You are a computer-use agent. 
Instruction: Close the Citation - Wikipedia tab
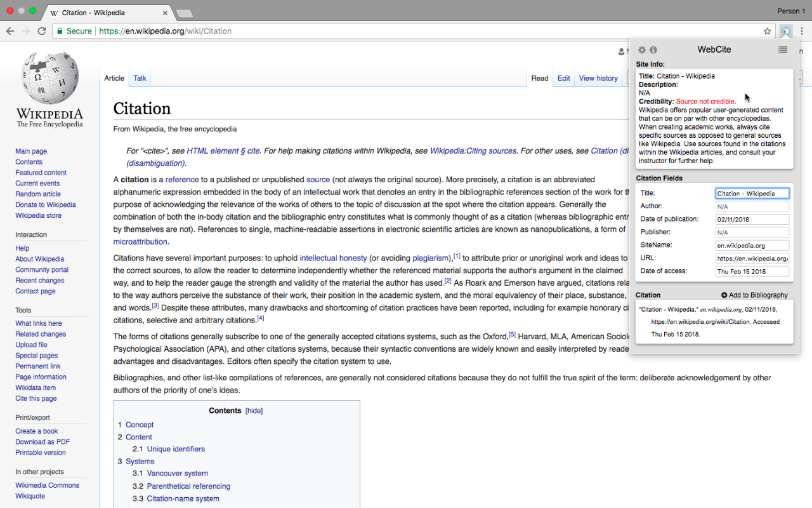[165, 13]
